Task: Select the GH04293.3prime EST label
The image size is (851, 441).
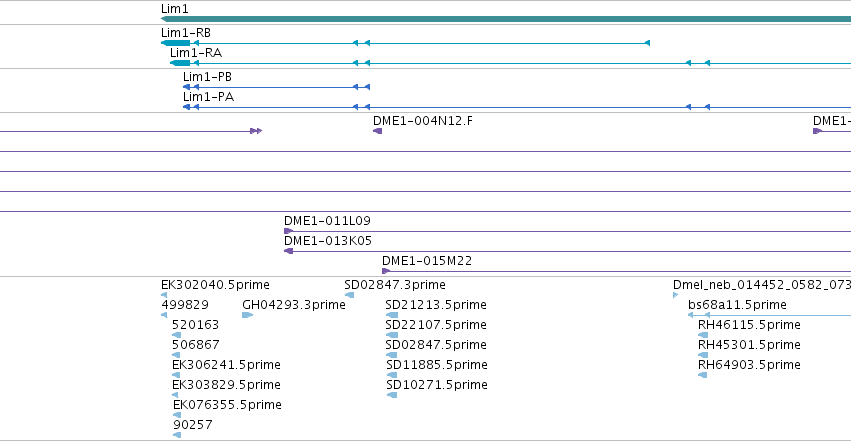Action: click(x=294, y=305)
